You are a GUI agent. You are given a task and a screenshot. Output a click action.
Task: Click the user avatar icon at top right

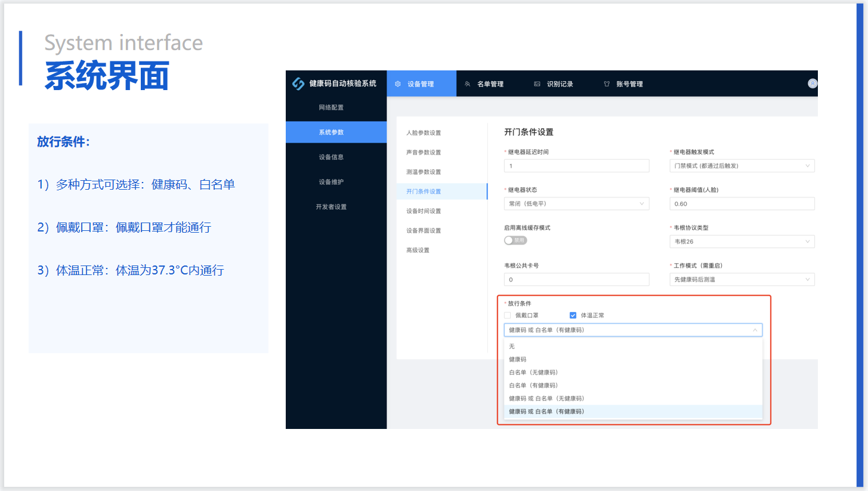click(812, 84)
